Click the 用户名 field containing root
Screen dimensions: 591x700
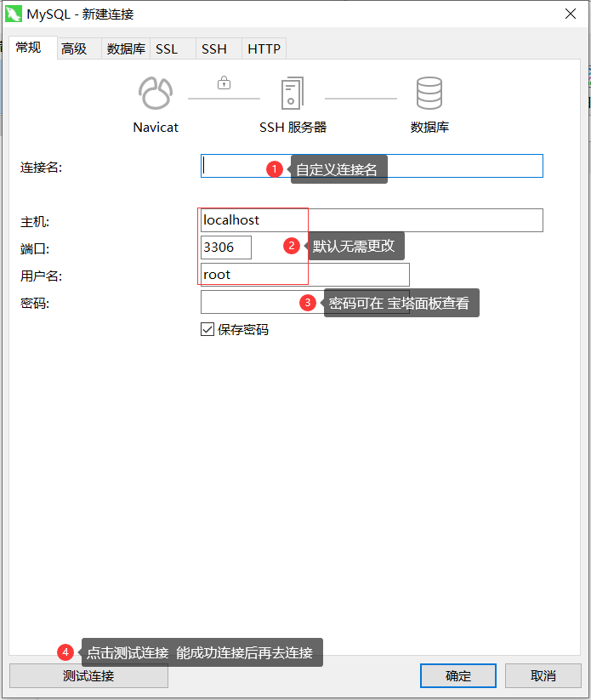click(x=305, y=275)
